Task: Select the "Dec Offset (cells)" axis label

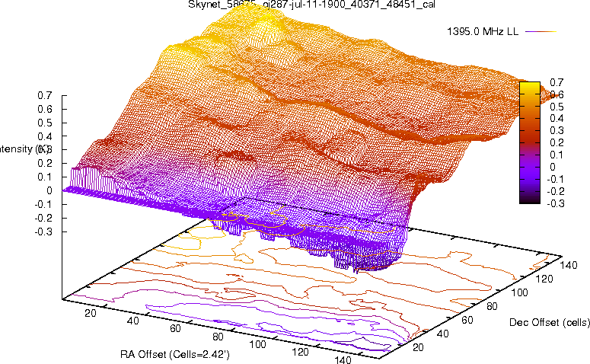Action: click(550, 322)
